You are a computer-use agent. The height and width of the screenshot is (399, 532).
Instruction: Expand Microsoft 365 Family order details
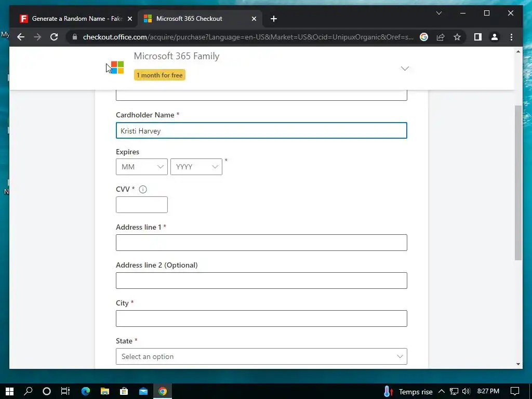click(x=405, y=69)
